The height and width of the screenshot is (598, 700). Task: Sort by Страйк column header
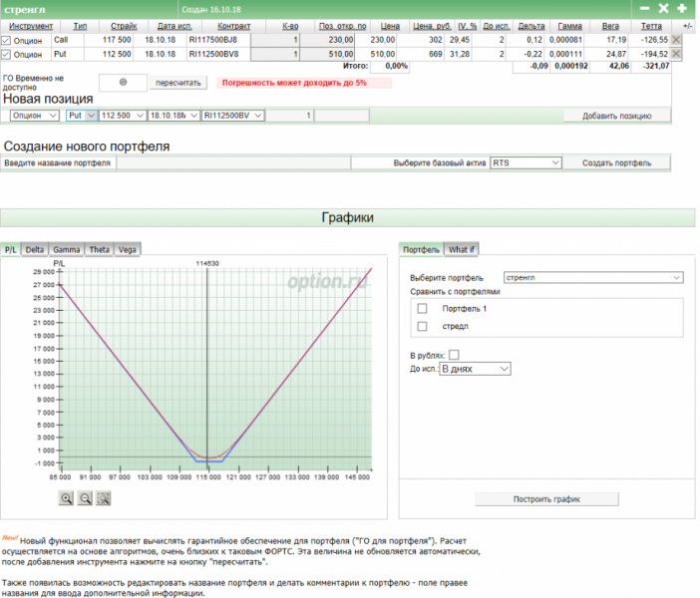click(124, 26)
